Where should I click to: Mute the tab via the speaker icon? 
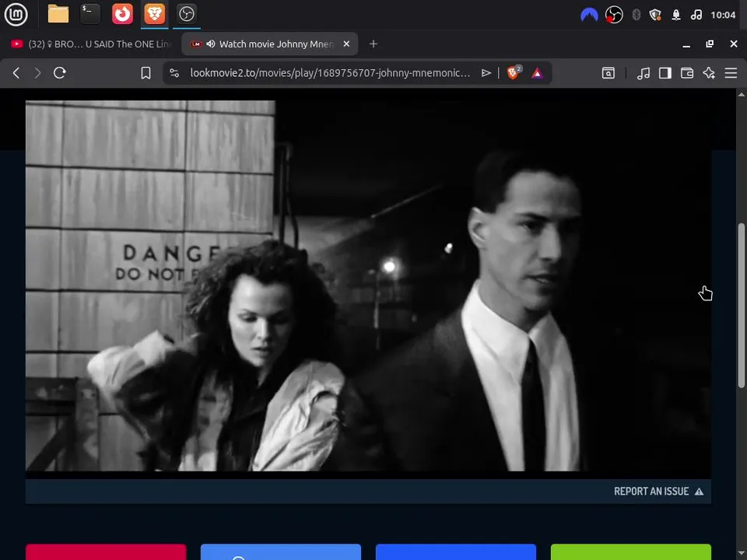pos(211,44)
